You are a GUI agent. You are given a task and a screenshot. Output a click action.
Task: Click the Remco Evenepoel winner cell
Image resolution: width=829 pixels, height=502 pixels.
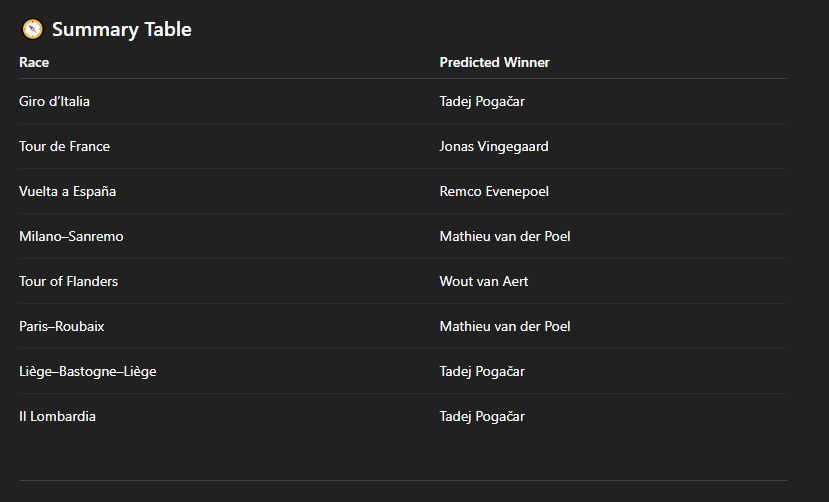coord(494,191)
